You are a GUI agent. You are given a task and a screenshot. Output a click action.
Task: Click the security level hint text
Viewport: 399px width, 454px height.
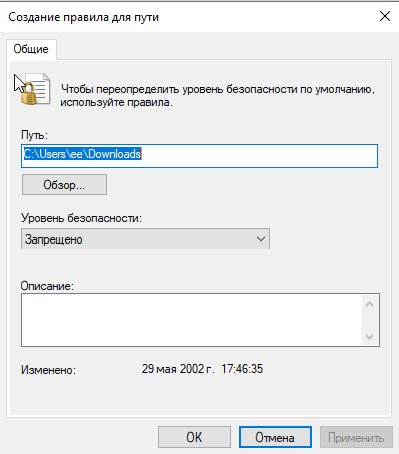218,95
